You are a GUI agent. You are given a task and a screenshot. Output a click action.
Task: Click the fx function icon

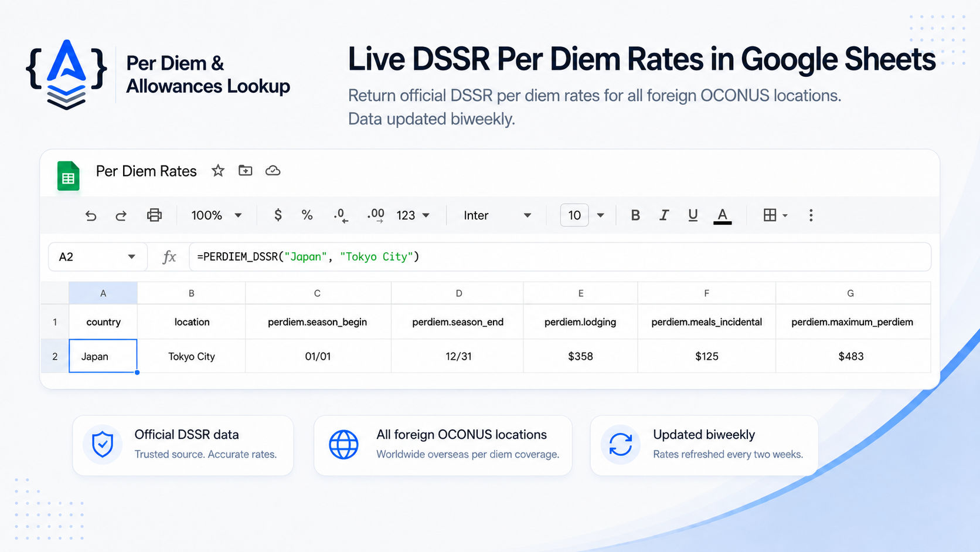pyautogui.click(x=169, y=257)
